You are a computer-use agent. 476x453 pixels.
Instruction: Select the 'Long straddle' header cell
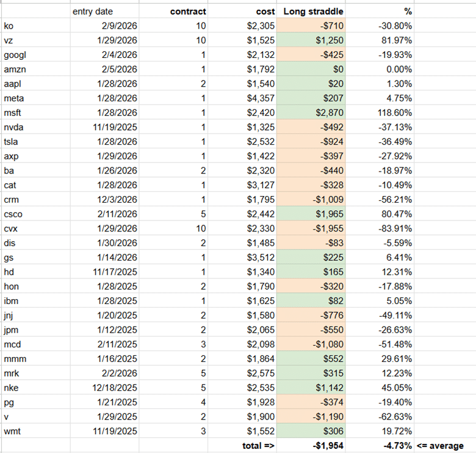point(311,12)
